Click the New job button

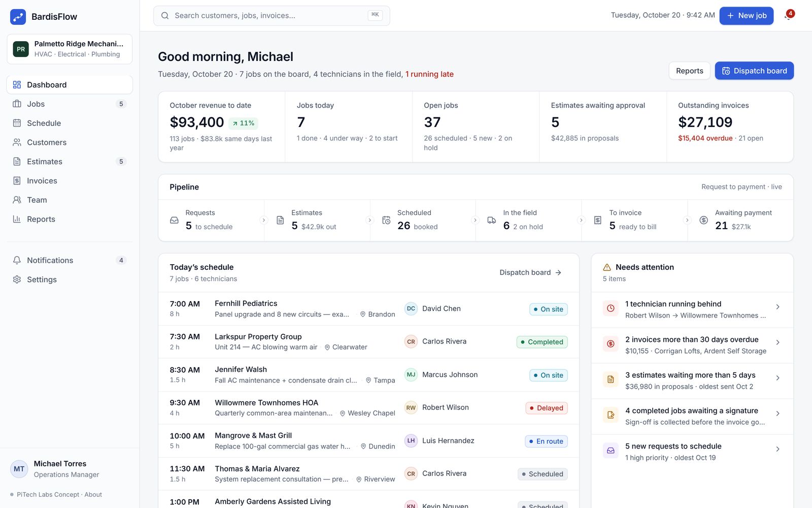[x=746, y=16]
